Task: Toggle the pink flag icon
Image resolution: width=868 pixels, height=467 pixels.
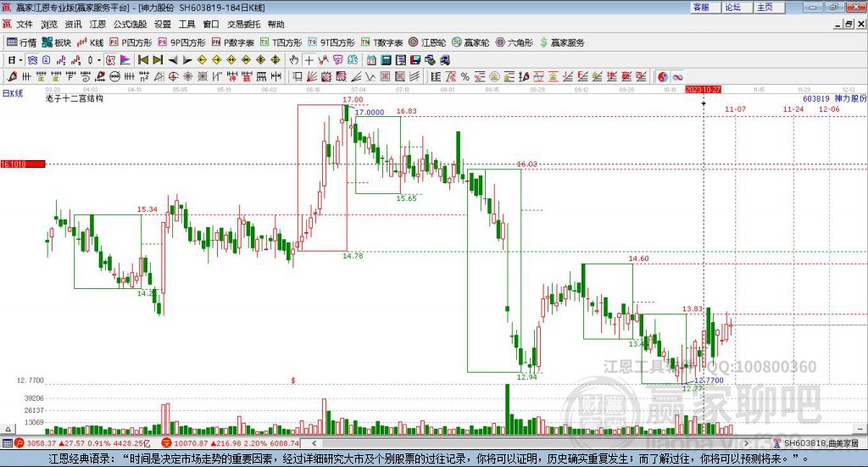Action: [125, 60]
